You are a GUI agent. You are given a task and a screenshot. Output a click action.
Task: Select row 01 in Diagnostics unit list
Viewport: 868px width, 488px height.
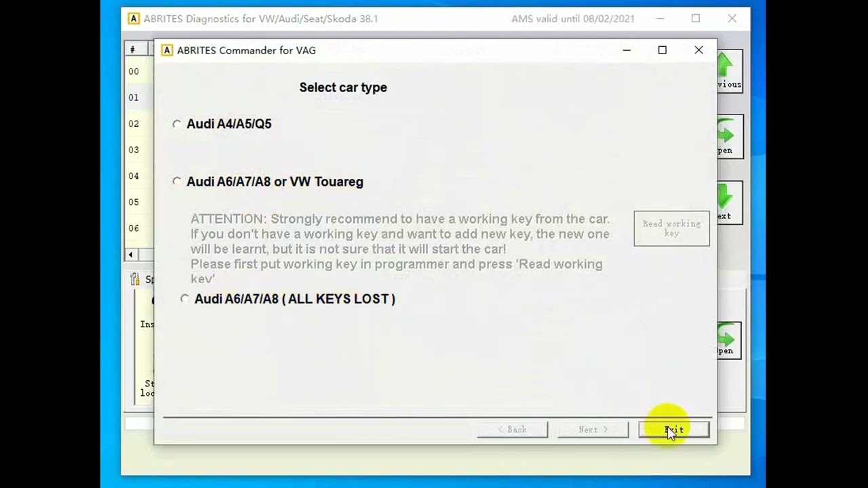[x=139, y=98]
